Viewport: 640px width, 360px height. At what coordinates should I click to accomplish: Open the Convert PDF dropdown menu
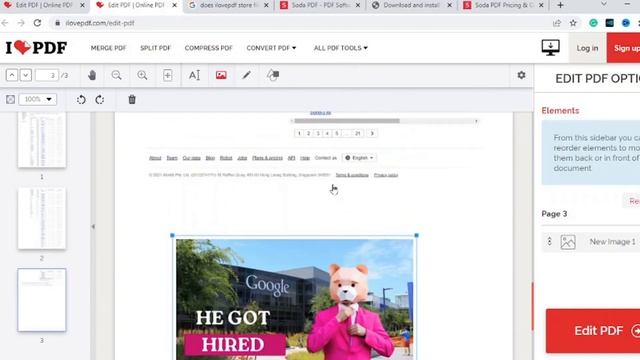click(271, 48)
